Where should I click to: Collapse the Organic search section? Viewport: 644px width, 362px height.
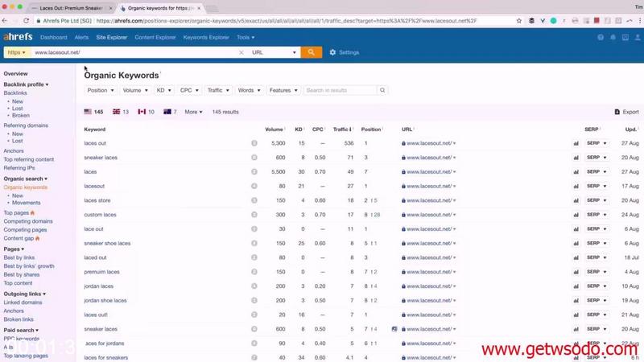pos(25,179)
